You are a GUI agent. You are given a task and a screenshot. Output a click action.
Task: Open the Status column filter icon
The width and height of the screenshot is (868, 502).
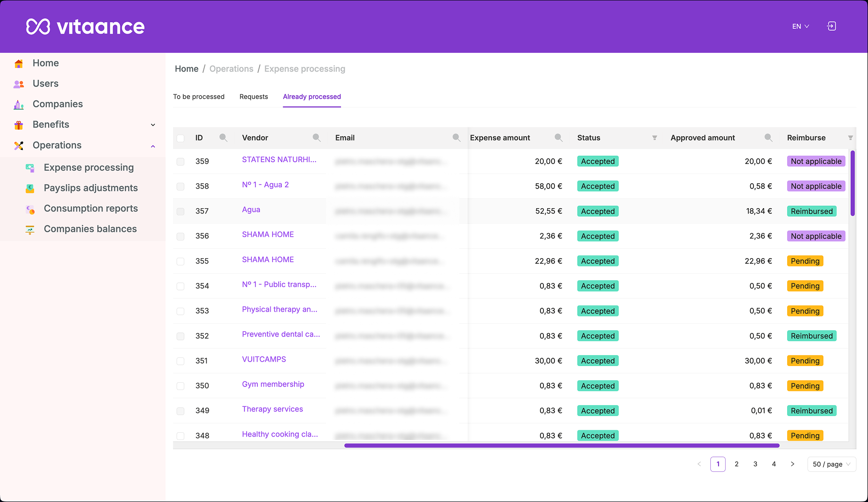(654, 138)
